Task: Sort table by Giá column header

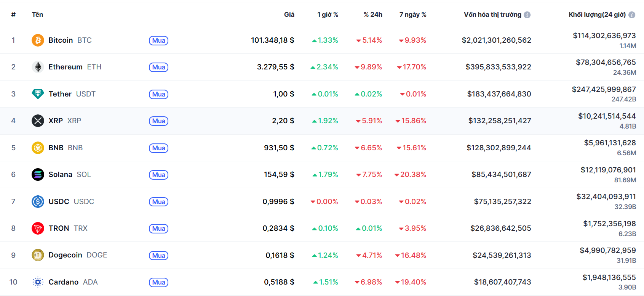Action: coord(289,14)
